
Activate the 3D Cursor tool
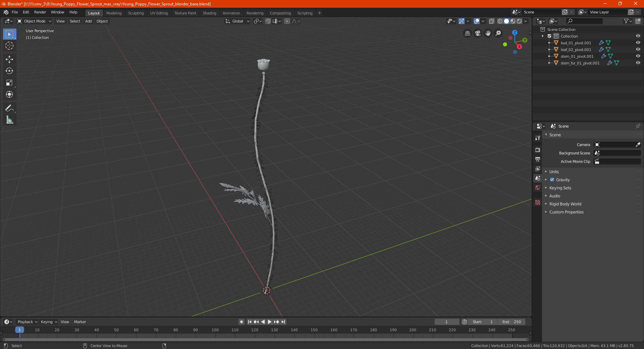(9, 46)
